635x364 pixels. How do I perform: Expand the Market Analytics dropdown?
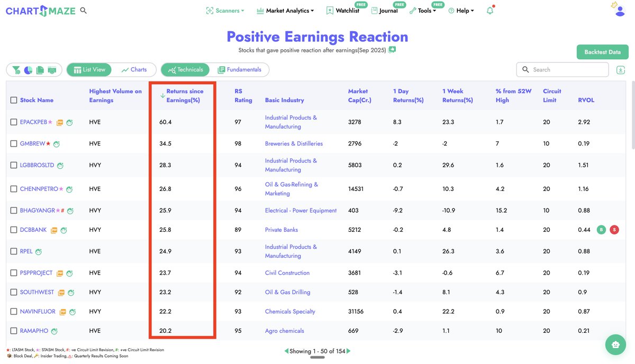pyautogui.click(x=285, y=11)
